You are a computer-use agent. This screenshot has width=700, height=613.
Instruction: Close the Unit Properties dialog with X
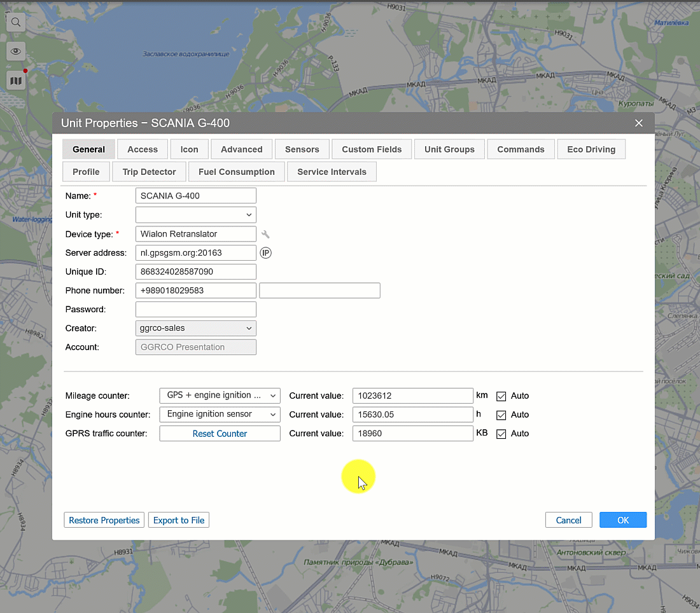click(x=639, y=123)
